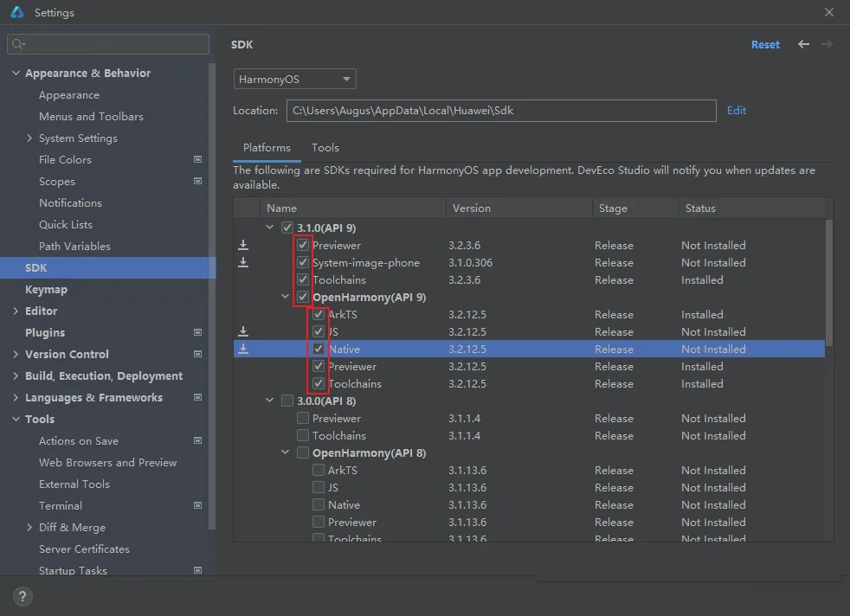Click the sidebar vertical scrollbar
The height and width of the screenshot is (616, 850).
212,296
